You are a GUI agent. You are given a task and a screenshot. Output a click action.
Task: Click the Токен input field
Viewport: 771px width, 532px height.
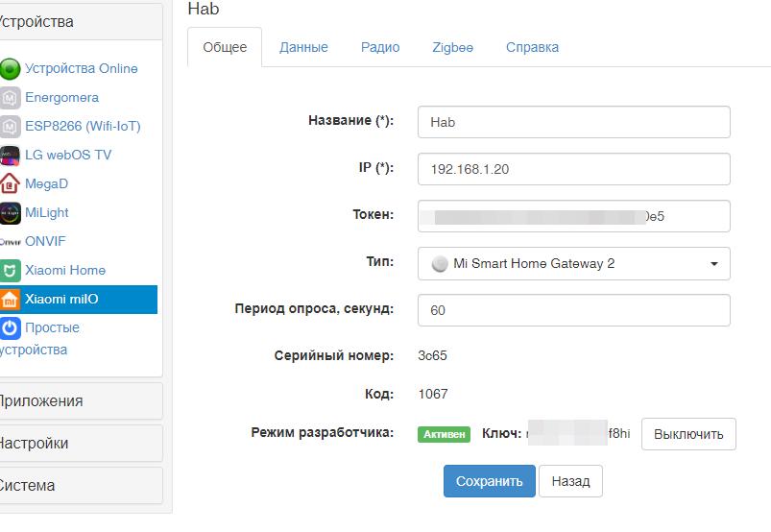click(x=574, y=216)
